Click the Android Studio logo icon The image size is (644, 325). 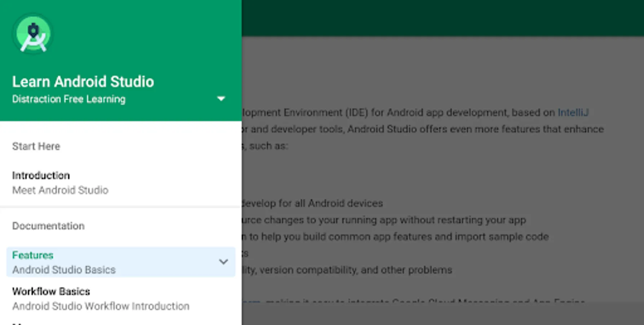33,34
